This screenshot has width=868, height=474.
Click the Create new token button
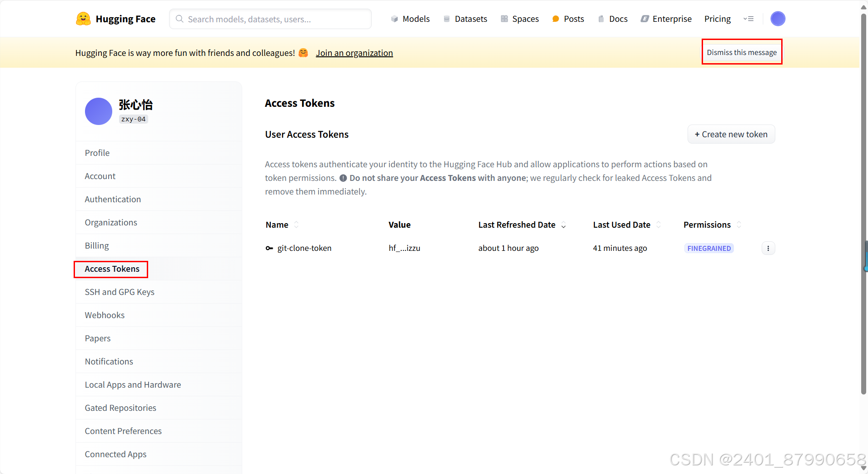pyautogui.click(x=731, y=135)
